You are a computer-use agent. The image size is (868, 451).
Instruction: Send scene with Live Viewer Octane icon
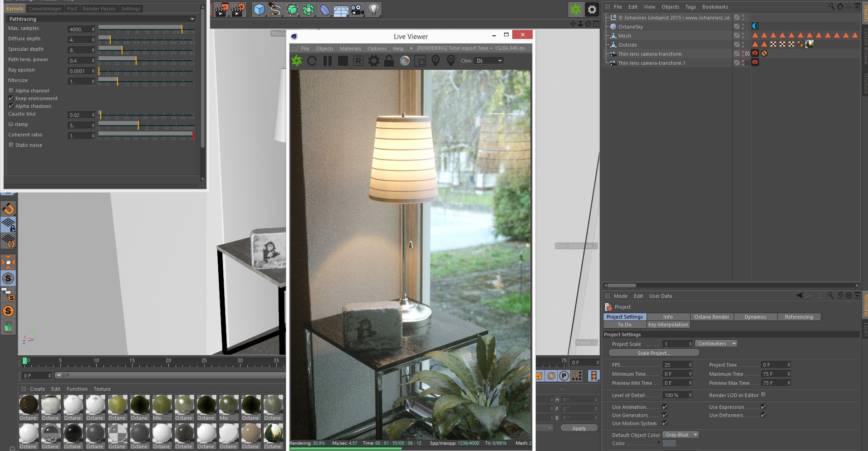pos(297,61)
